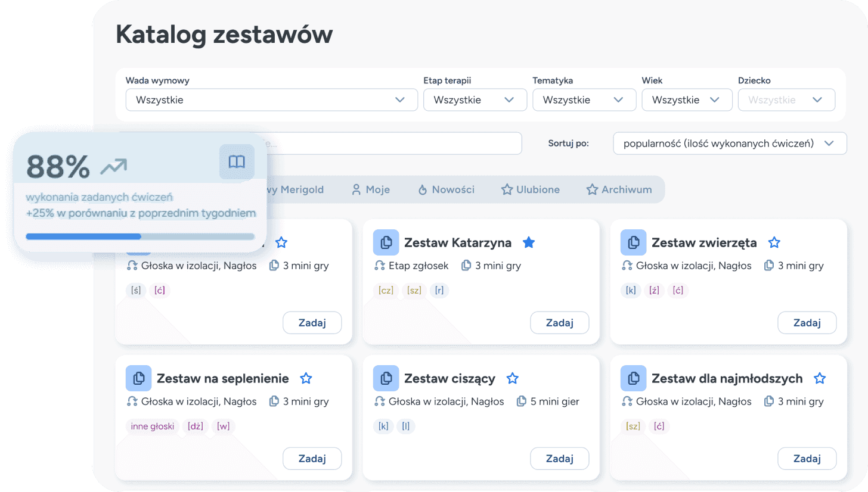Click the [cz] tag on Zestaw Katarzyna
The height and width of the screenshot is (492, 868).
tap(386, 291)
